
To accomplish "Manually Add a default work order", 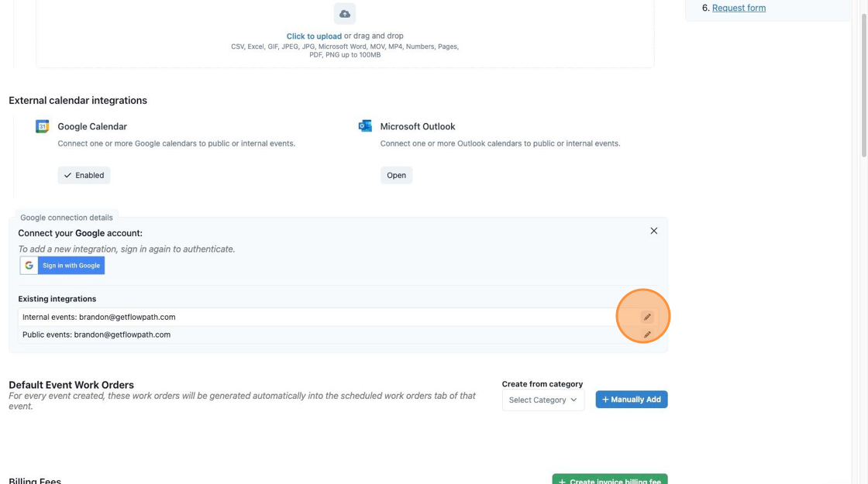I will (x=632, y=400).
